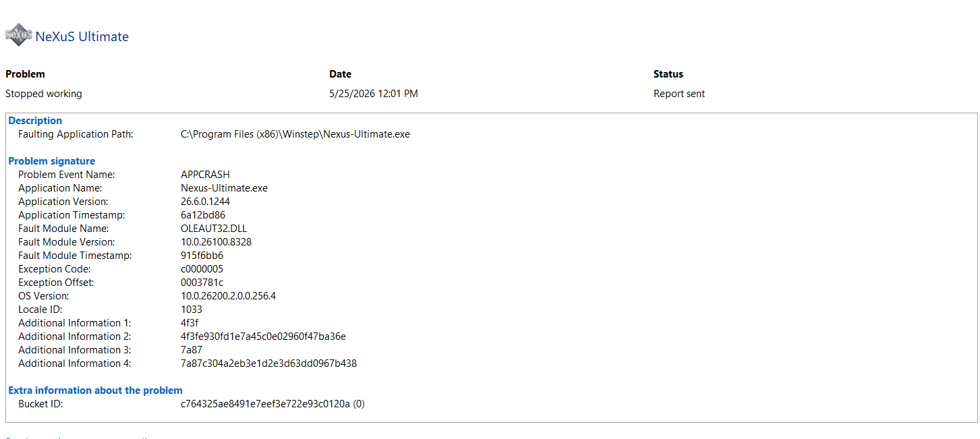Select the Problem column header
Image resolution: width=980 pixels, height=439 pixels.
pos(25,74)
